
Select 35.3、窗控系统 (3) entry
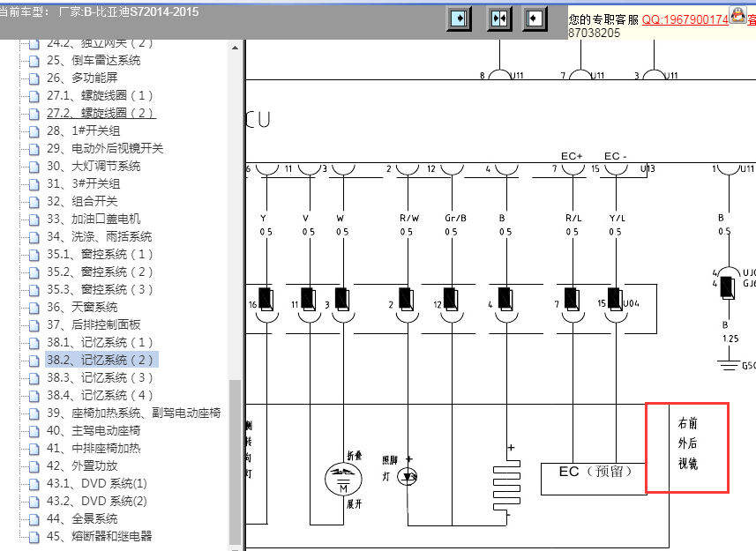point(100,289)
